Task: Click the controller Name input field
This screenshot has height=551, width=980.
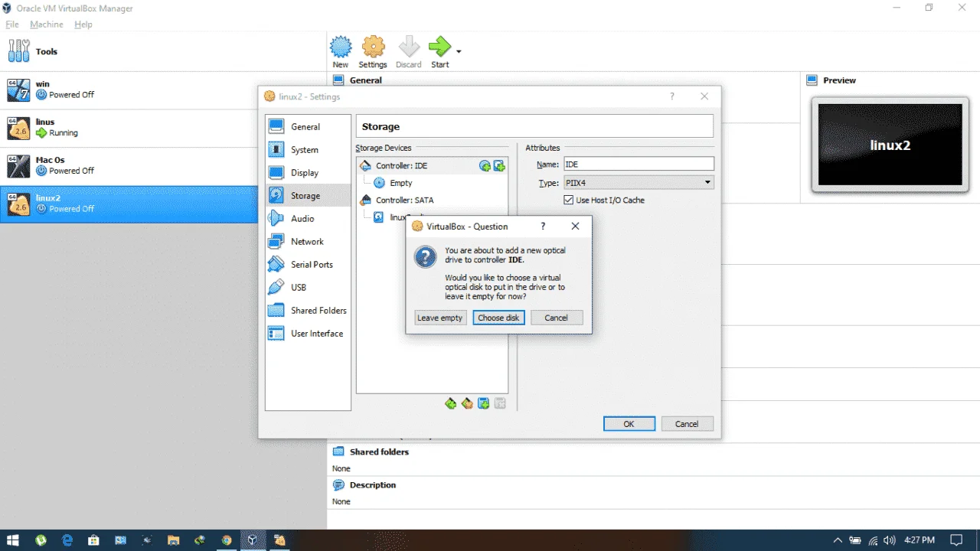Action: point(639,164)
